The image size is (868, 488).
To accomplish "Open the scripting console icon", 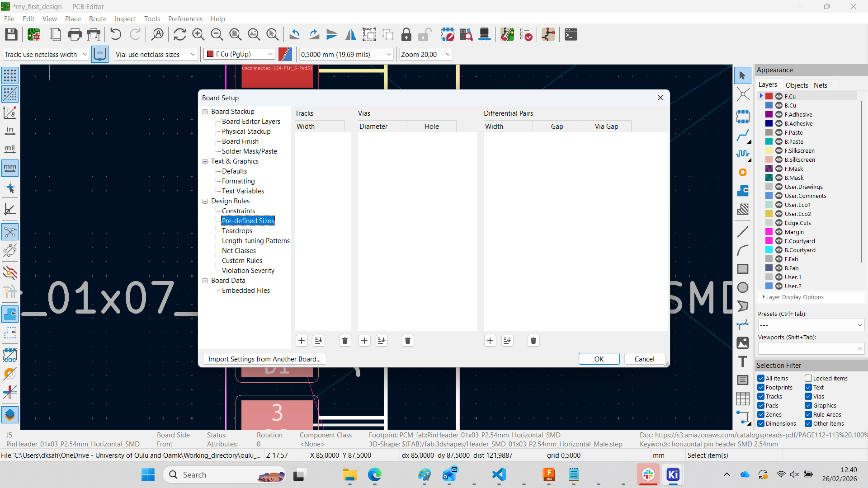I will click(571, 34).
